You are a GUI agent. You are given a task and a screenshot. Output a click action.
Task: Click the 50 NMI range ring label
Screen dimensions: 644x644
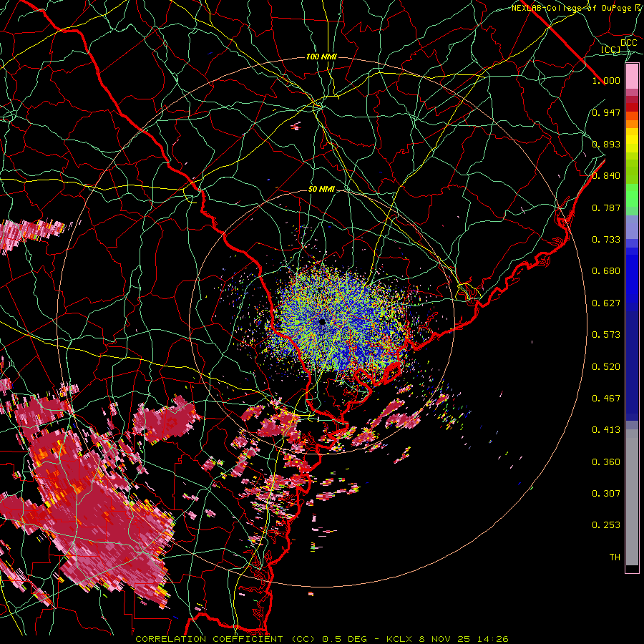click(x=321, y=189)
